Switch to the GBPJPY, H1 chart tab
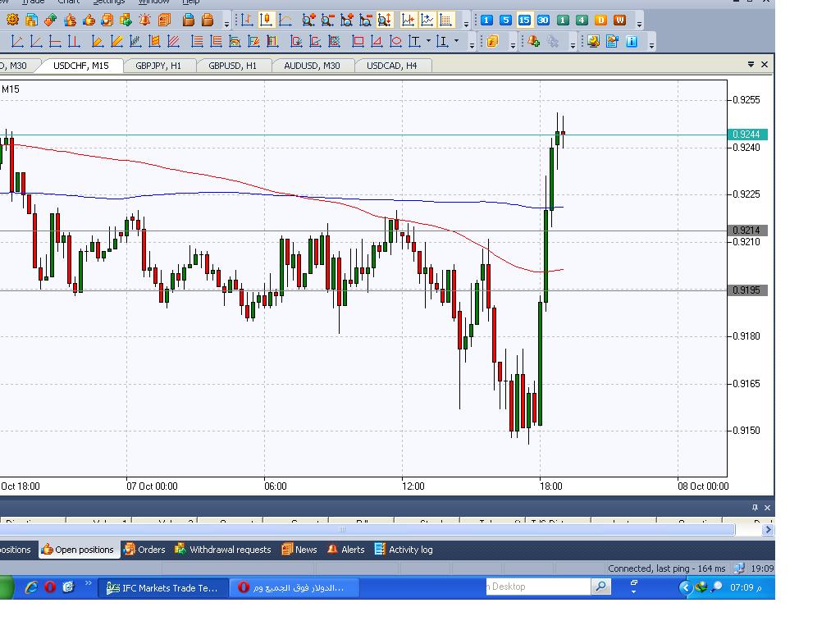Screen dimensions: 840x630 (158, 66)
